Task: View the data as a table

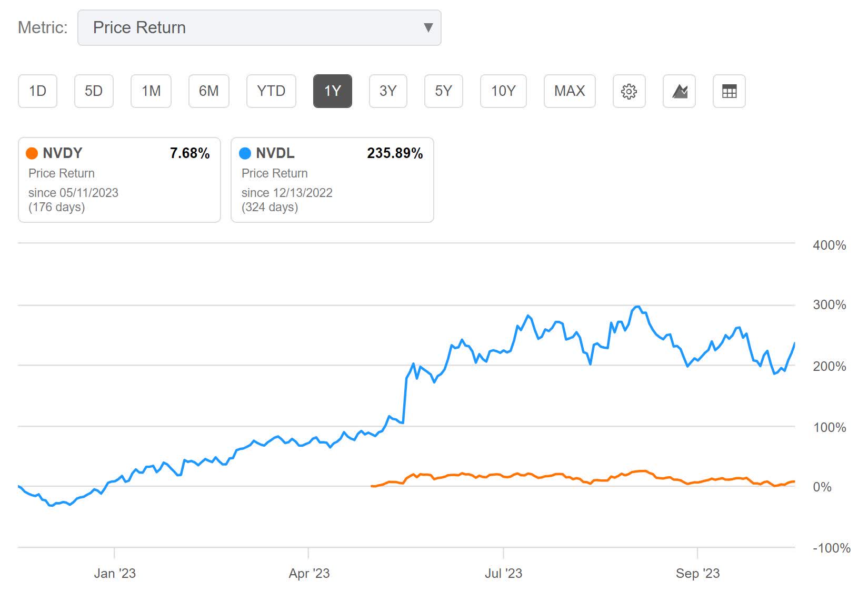Action: coord(730,91)
